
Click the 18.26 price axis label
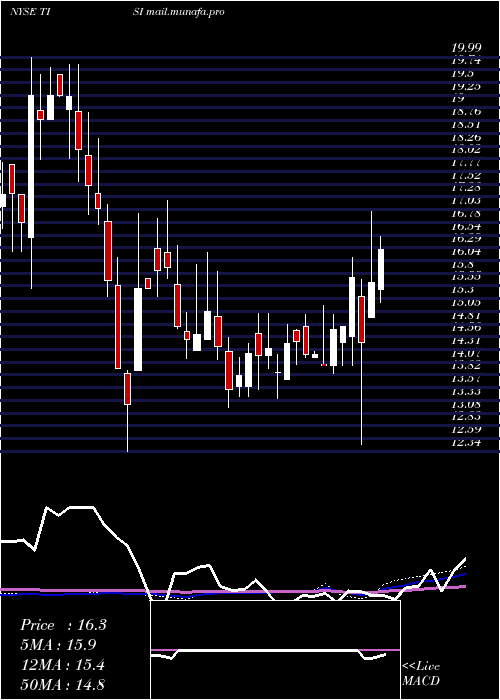[x=466, y=137]
